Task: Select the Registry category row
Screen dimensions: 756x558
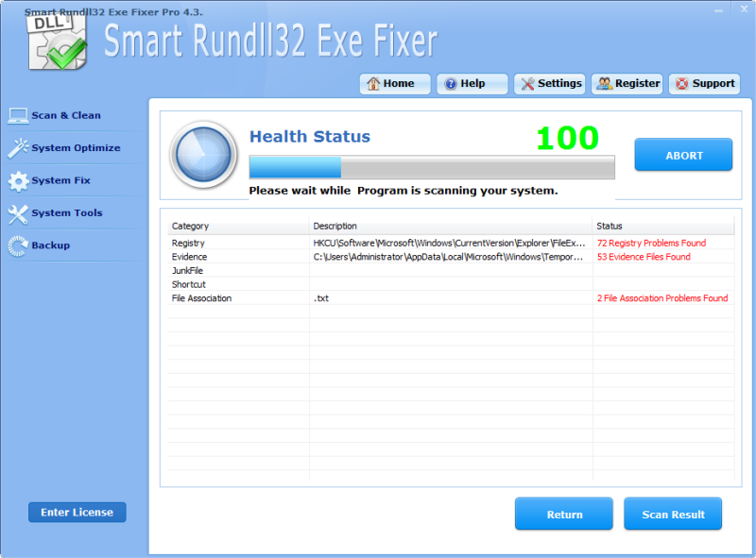Action: tap(451, 243)
